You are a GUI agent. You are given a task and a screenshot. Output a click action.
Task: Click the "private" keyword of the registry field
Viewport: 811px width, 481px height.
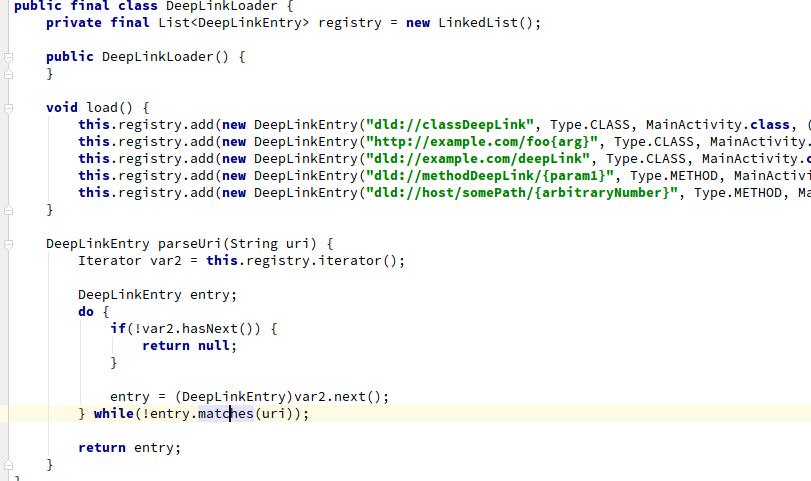(x=74, y=23)
